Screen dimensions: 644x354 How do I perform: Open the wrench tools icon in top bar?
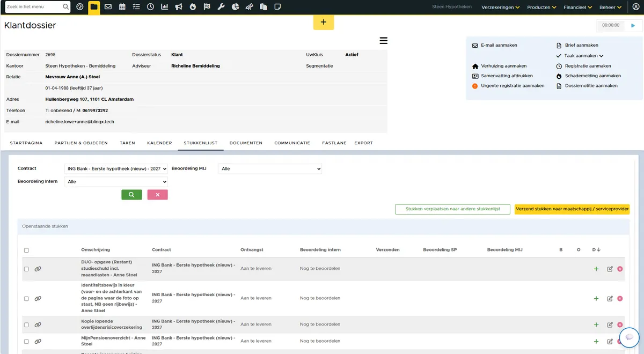[x=221, y=7]
